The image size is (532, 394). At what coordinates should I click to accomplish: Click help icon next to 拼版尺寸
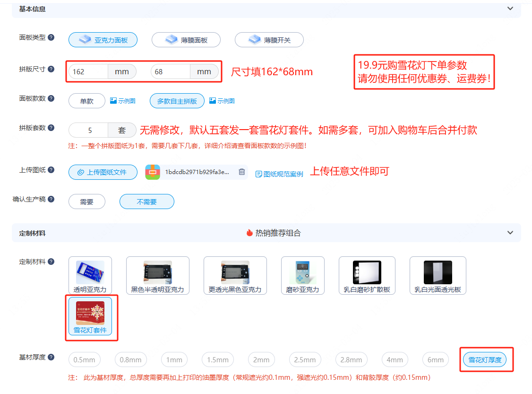pos(51,69)
